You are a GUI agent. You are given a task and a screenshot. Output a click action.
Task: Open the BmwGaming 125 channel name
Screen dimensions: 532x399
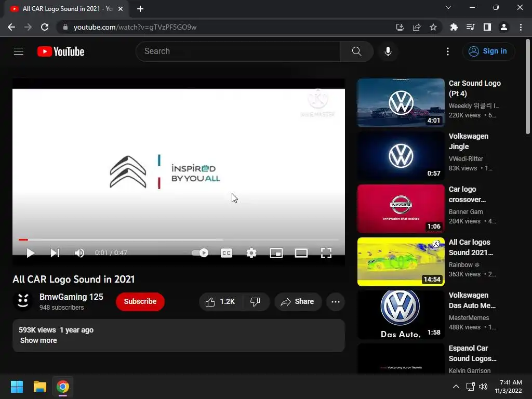pyautogui.click(x=71, y=297)
